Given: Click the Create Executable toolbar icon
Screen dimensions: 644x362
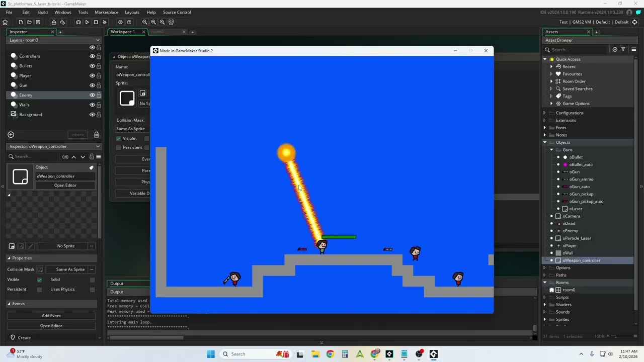Looking at the screenshot, I should tap(54, 22).
